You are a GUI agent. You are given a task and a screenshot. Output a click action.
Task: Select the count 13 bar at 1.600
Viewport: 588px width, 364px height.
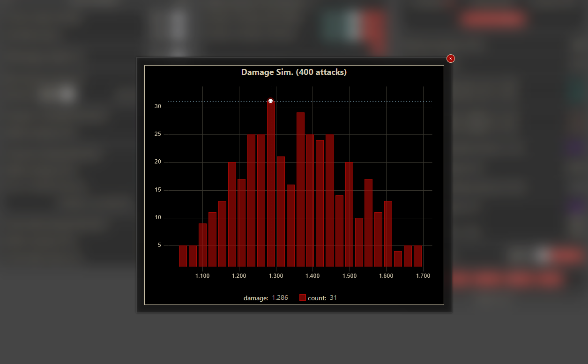tap(388, 233)
